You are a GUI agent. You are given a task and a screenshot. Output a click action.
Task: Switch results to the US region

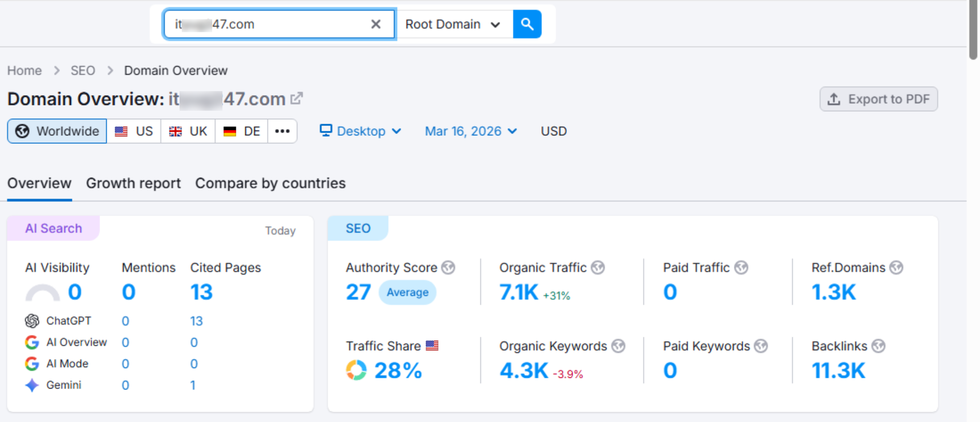tap(133, 131)
